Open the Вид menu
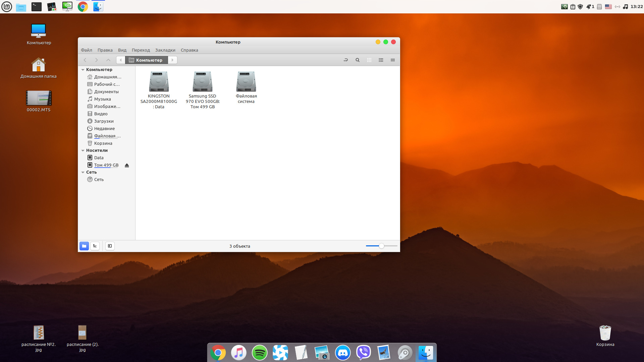The image size is (644, 362). click(122, 50)
